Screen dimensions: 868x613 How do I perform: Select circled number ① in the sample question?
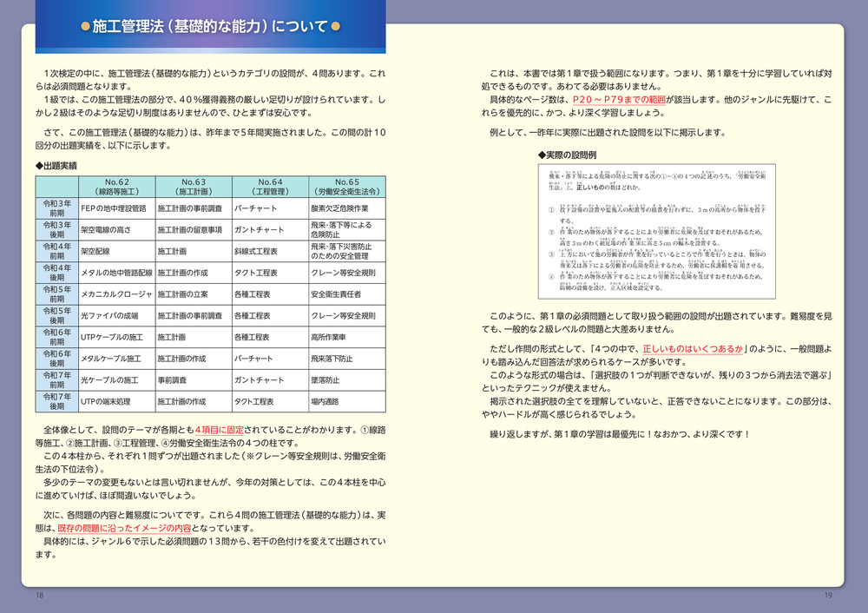point(552,210)
